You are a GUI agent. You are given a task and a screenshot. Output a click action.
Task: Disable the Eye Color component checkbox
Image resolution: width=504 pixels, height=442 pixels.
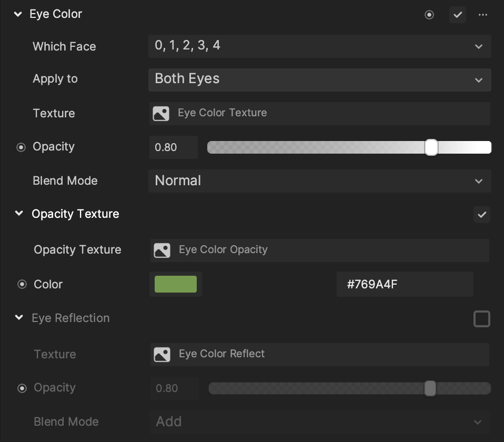tap(458, 15)
